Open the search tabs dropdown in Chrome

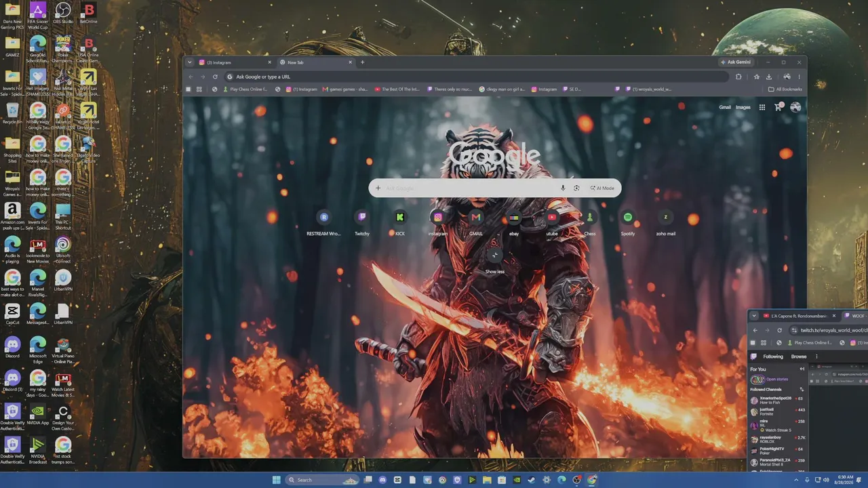[x=190, y=62]
